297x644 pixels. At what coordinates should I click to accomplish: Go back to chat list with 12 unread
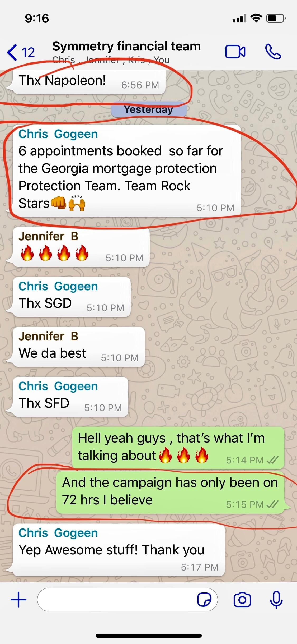[21, 52]
